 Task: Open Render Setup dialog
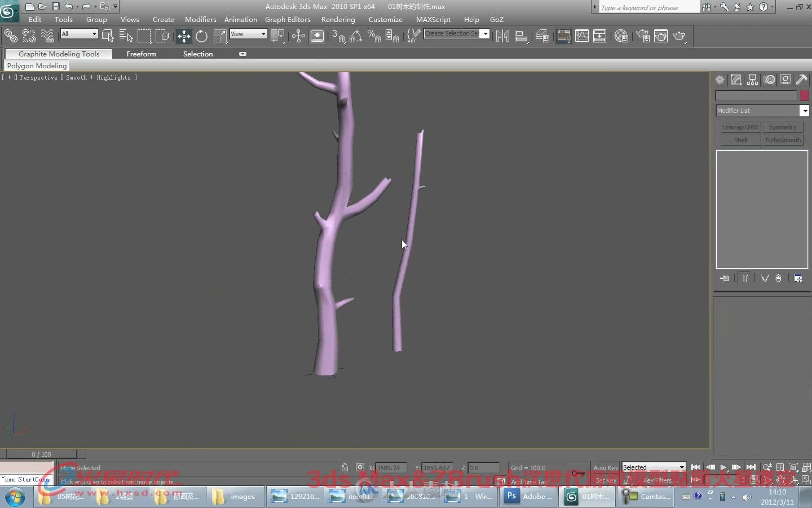coord(643,36)
